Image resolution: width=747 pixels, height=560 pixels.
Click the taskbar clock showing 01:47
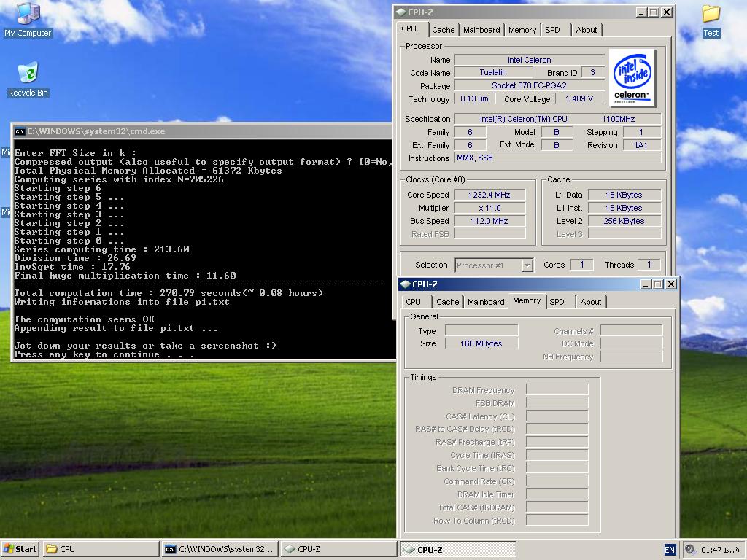coord(720,550)
